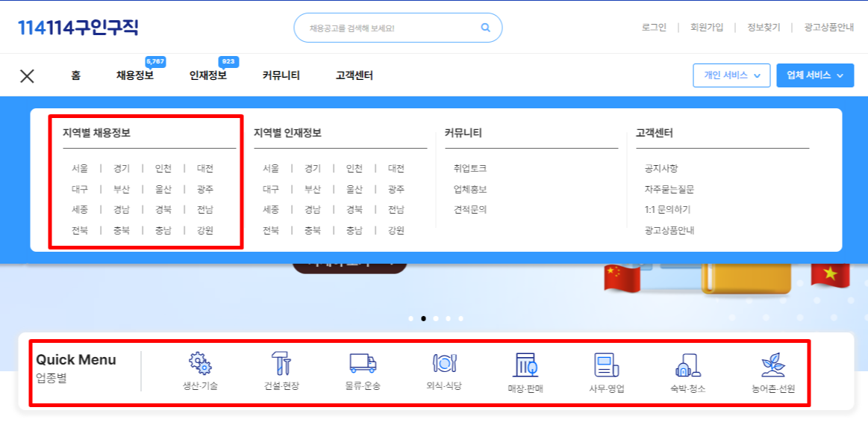The width and height of the screenshot is (868, 431).
Task: Open the 개인 서비스 dropdown
Action: point(731,75)
